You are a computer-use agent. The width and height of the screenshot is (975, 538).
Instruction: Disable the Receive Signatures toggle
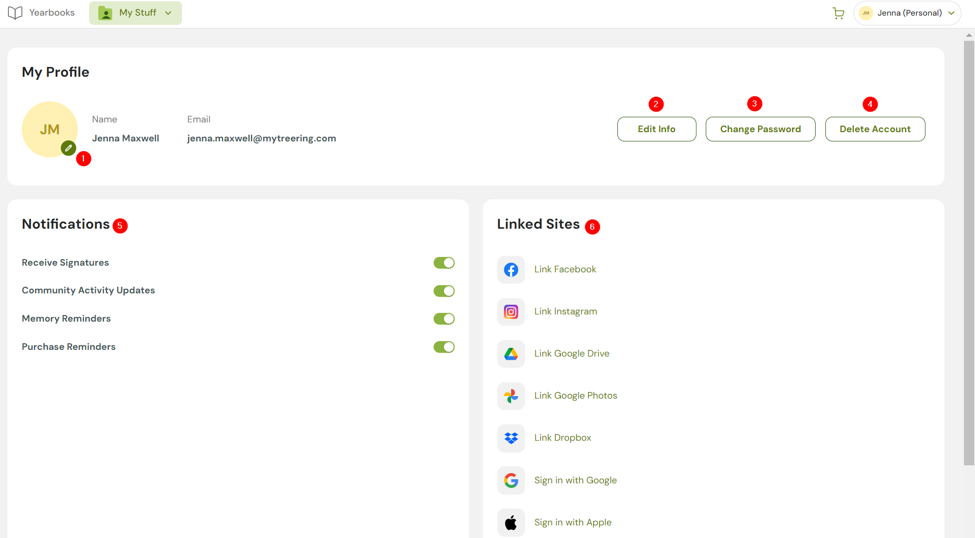click(x=444, y=263)
